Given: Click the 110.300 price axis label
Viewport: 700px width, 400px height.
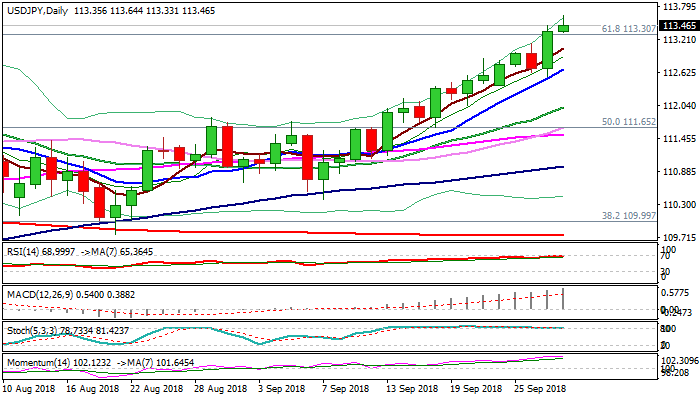Looking at the screenshot, I should 679,204.
